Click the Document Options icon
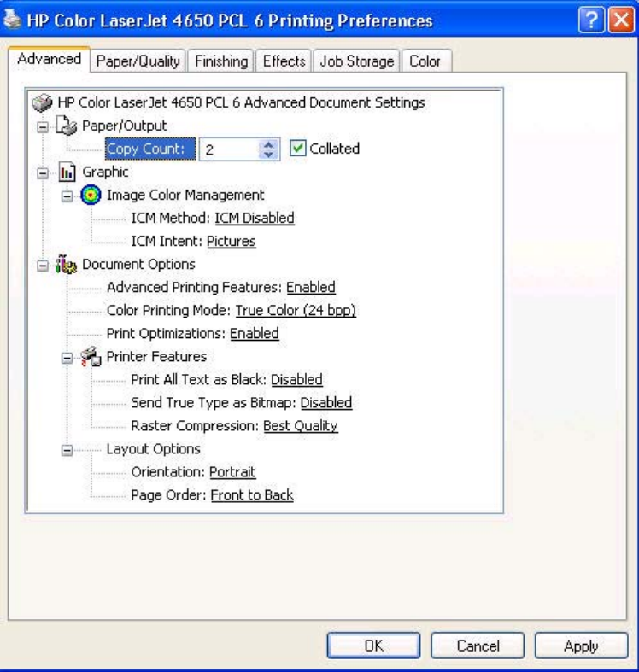Viewport: 639px width, 672px height. click(67, 265)
